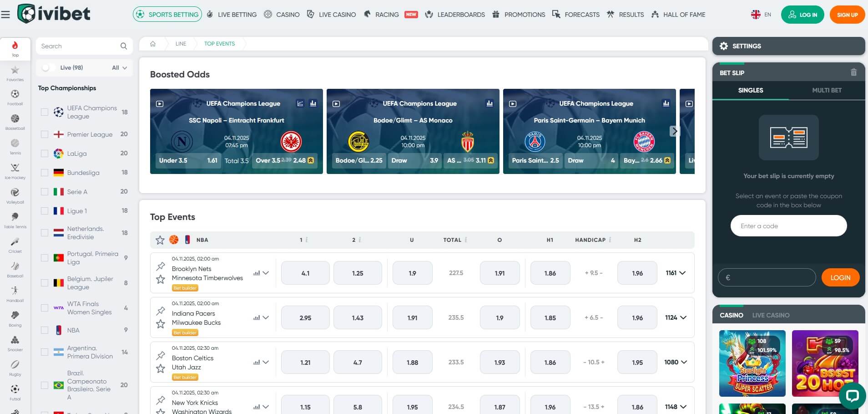Click the bet slip trash icon
868x414 pixels.
coord(853,72)
